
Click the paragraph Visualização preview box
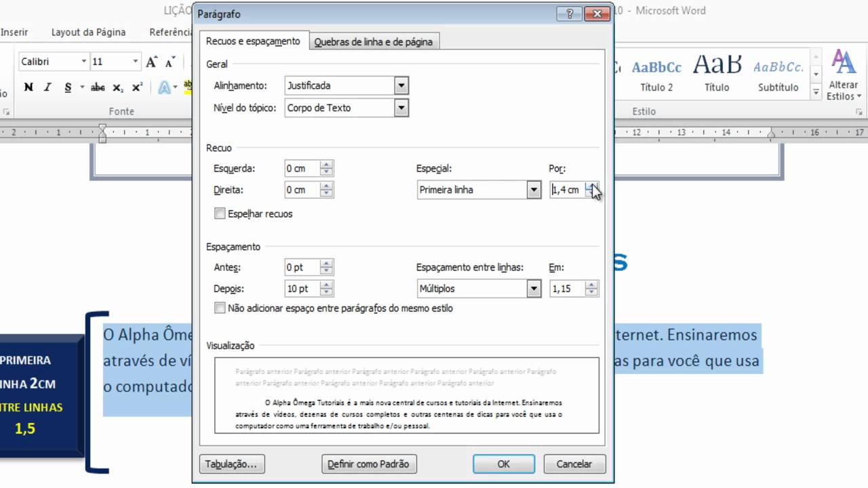407,395
